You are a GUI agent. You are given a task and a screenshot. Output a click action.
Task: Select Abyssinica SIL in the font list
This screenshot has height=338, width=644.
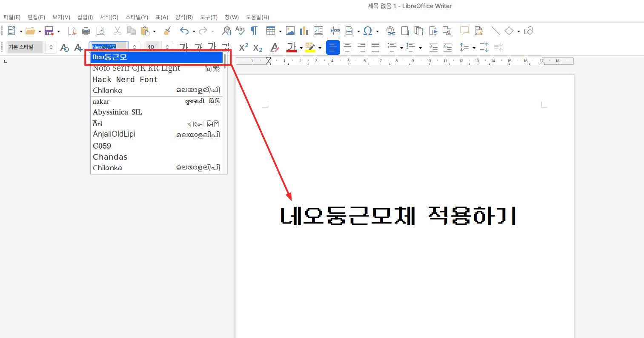click(117, 112)
